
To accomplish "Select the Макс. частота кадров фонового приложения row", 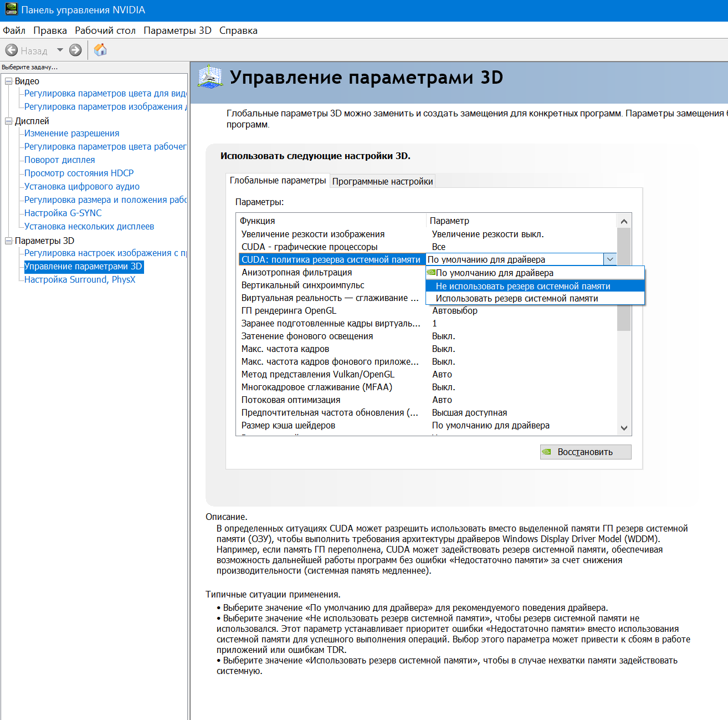I will coord(427,362).
